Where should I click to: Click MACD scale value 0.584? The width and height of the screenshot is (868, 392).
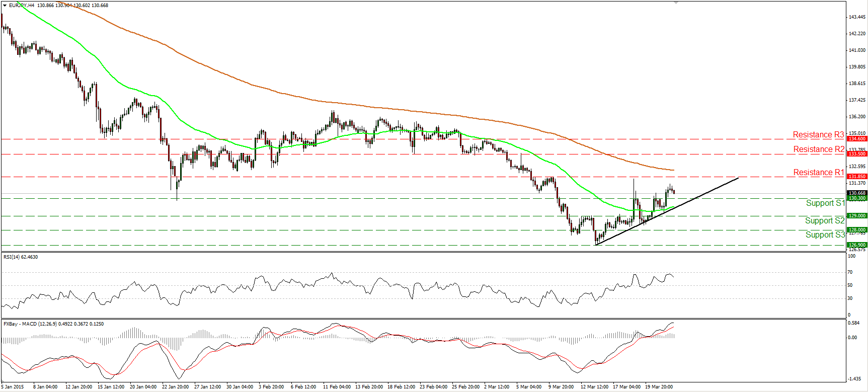[x=853, y=323]
